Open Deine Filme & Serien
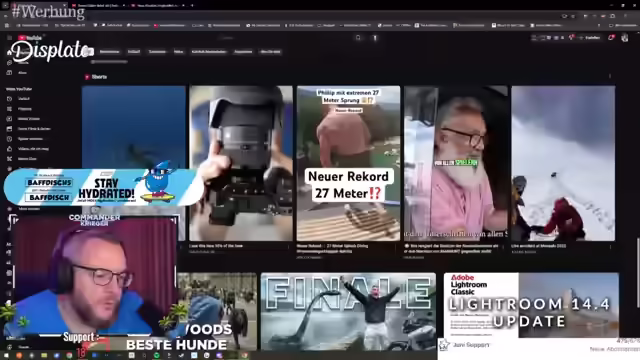 33,129
